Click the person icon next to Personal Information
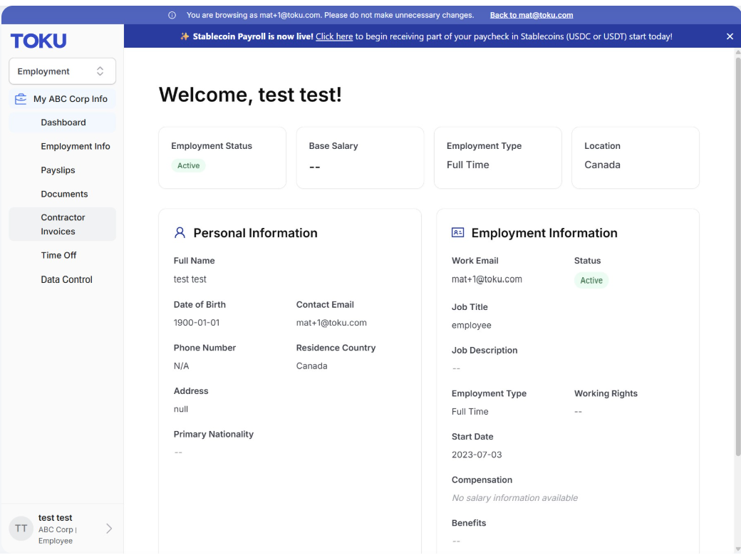Screen dimensions: 741x560 (x=180, y=232)
